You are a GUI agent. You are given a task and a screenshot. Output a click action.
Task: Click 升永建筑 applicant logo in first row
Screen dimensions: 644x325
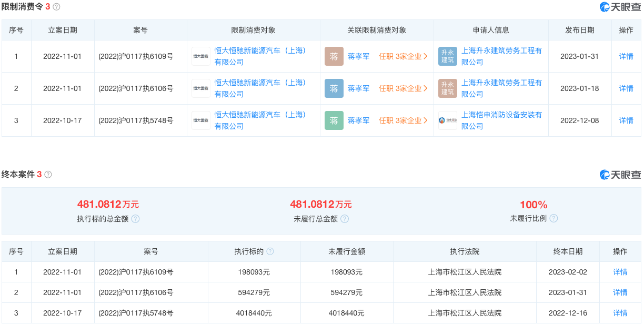click(x=448, y=56)
